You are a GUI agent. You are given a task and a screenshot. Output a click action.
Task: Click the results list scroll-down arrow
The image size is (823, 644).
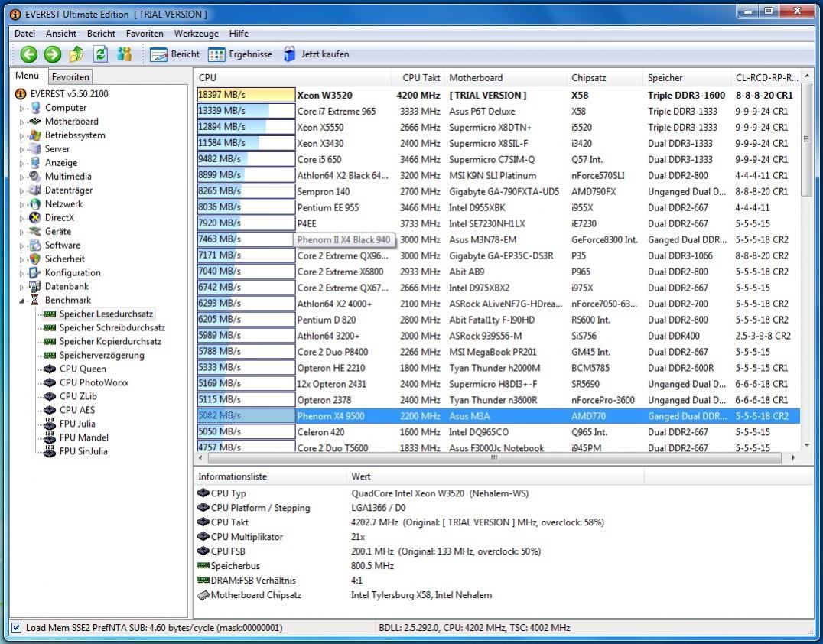point(807,445)
